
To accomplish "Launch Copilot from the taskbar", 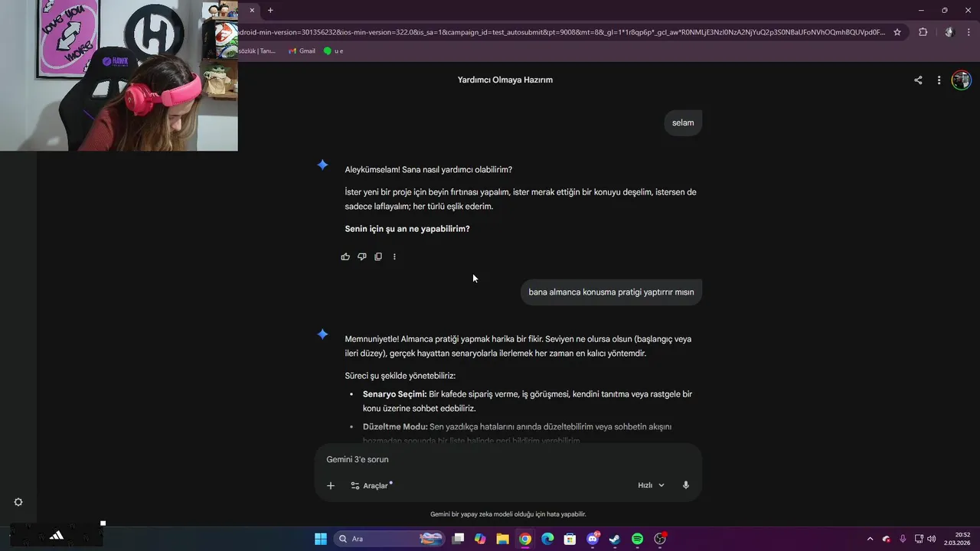I will [480, 539].
